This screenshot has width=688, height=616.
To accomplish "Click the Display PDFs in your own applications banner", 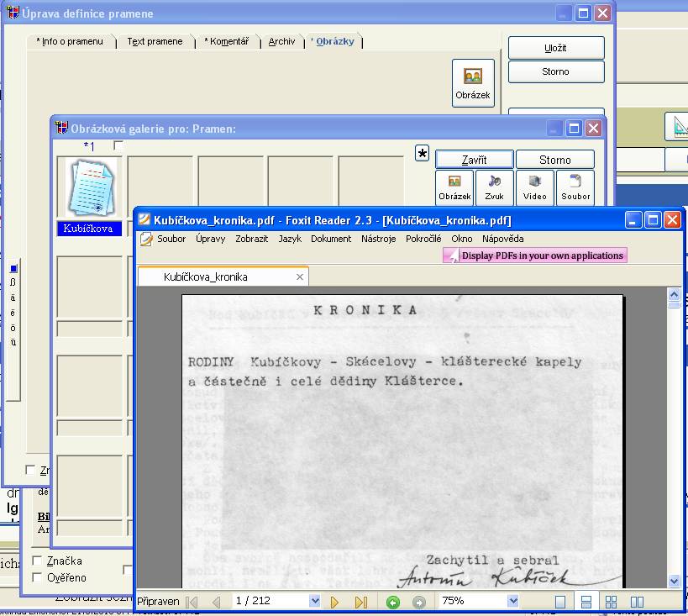I will click(535, 255).
